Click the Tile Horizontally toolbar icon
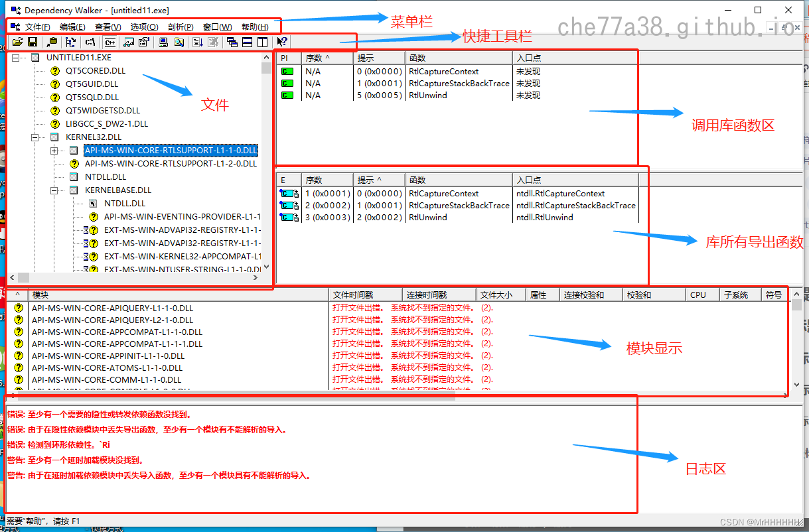 point(247,42)
